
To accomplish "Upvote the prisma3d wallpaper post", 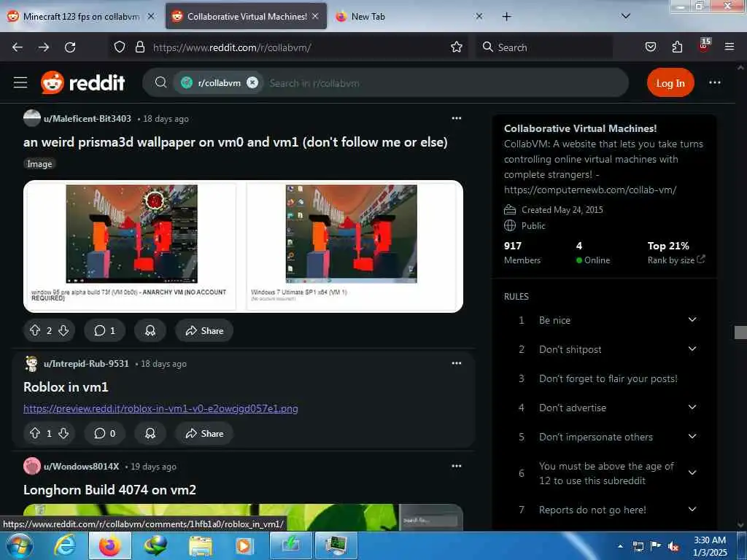I will click(x=35, y=330).
